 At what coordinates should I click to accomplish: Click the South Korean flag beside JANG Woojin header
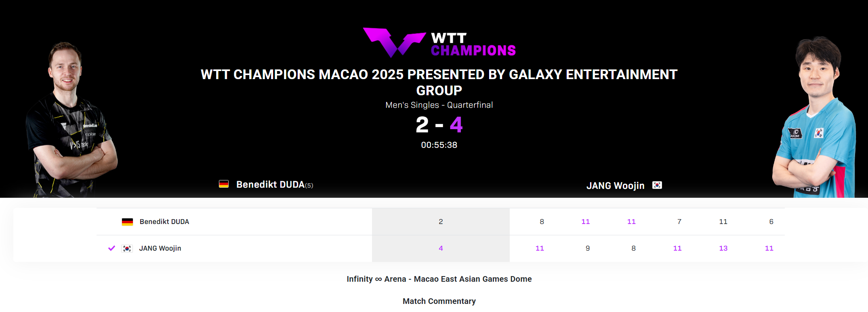click(x=657, y=185)
